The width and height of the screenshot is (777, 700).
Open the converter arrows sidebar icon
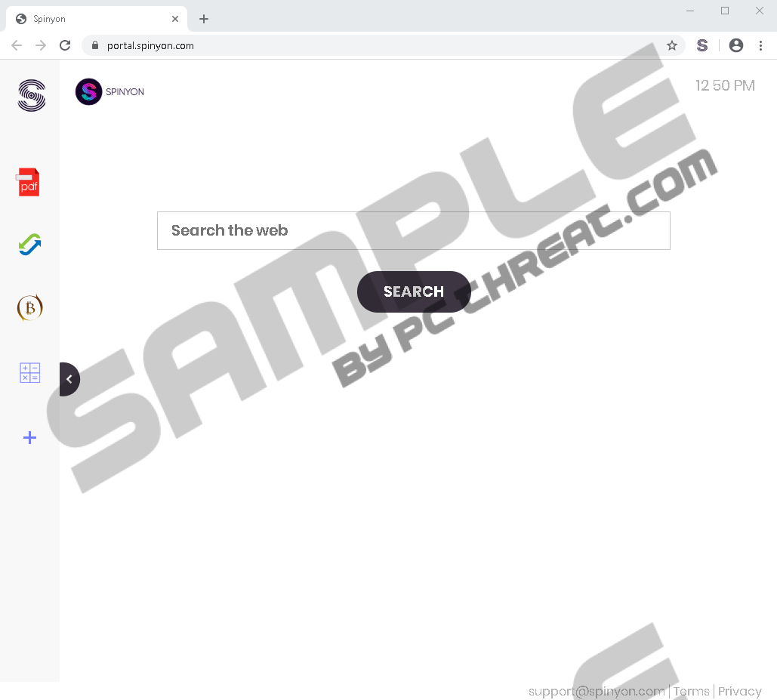[29, 245]
